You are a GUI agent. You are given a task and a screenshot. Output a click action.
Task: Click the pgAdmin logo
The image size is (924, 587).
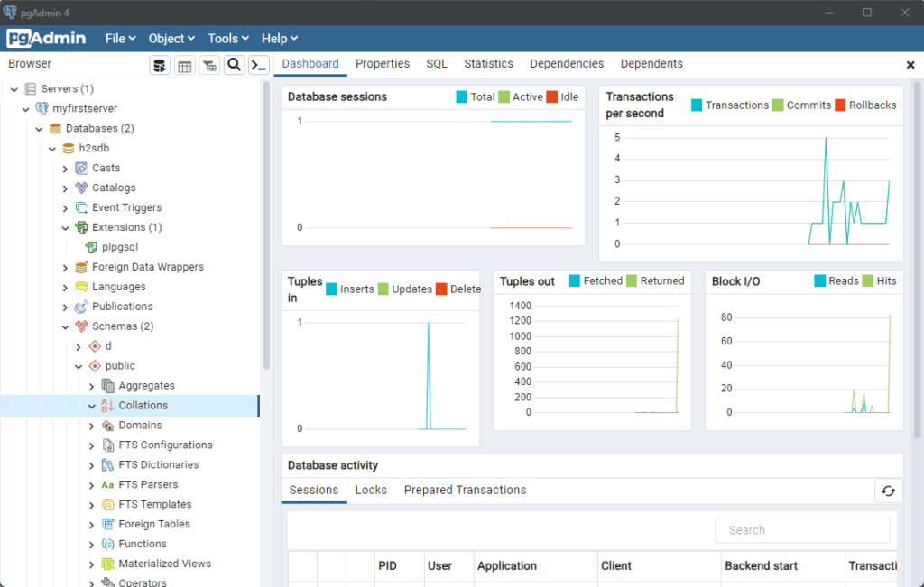pos(47,38)
